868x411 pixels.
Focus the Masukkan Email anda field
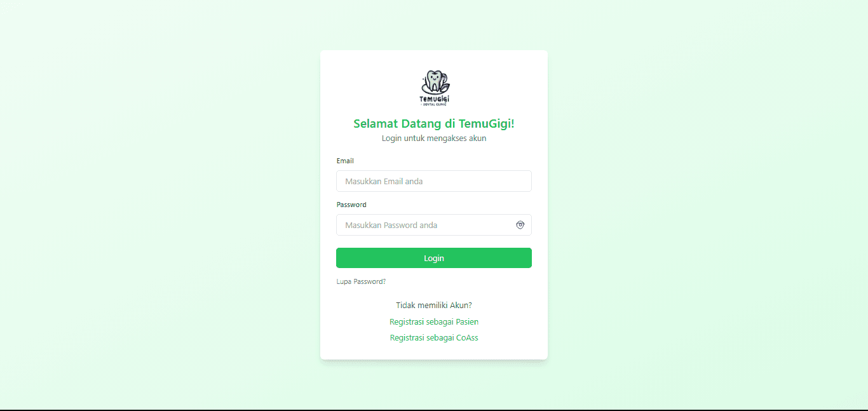point(434,181)
